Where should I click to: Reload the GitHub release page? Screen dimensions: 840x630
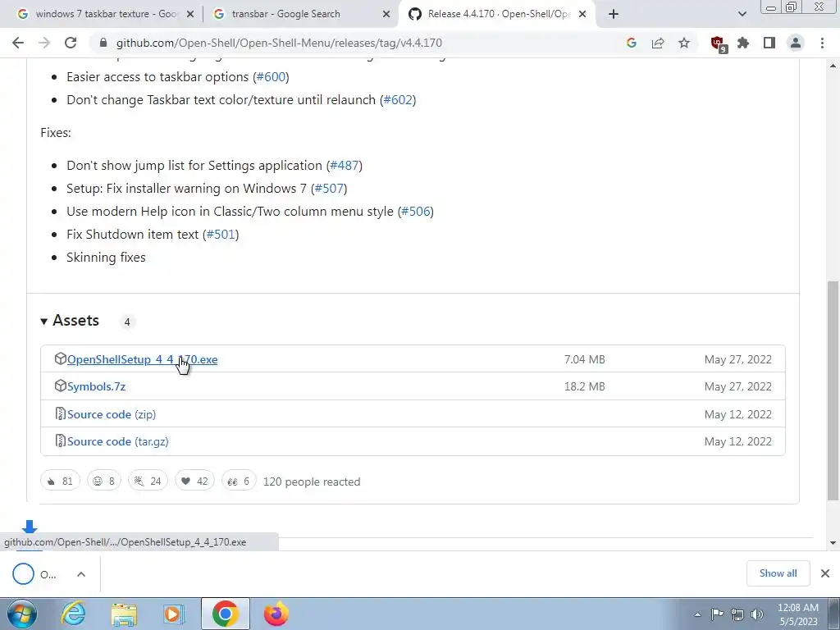(71, 43)
